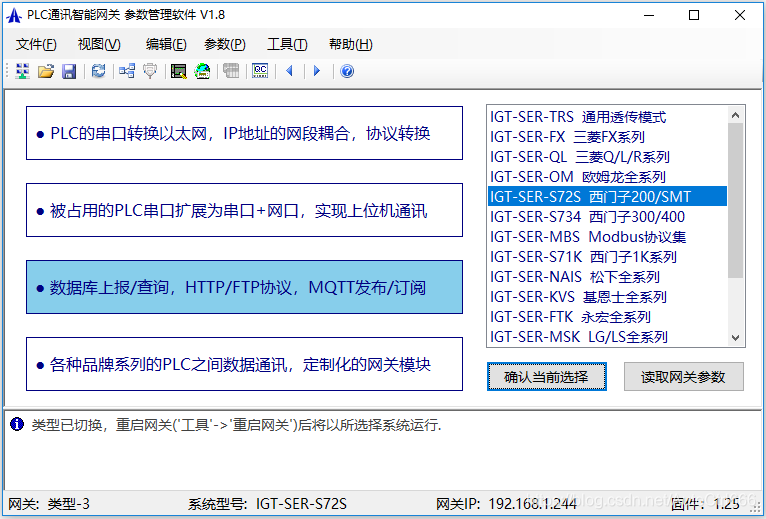
Task: Click the network devices search toolbar icon
Action: coord(22,71)
